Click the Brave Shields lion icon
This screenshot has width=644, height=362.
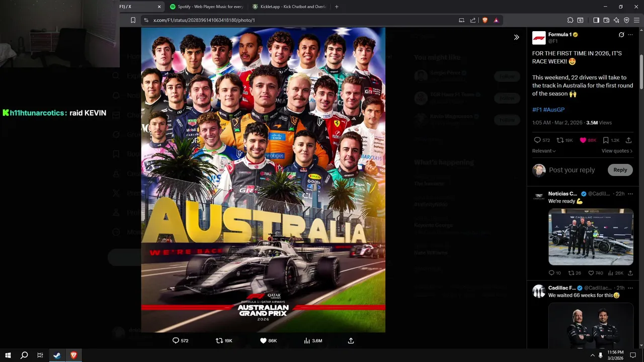[x=485, y=20]
